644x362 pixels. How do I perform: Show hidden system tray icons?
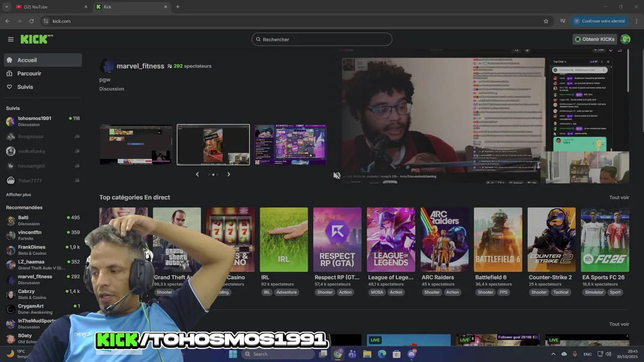coord(553,354)
